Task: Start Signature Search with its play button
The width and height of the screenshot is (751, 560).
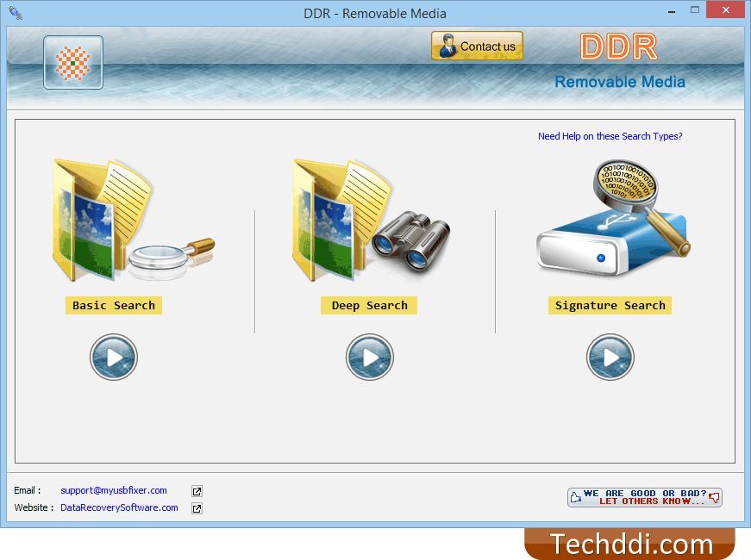Action: (x=610, y=357)
